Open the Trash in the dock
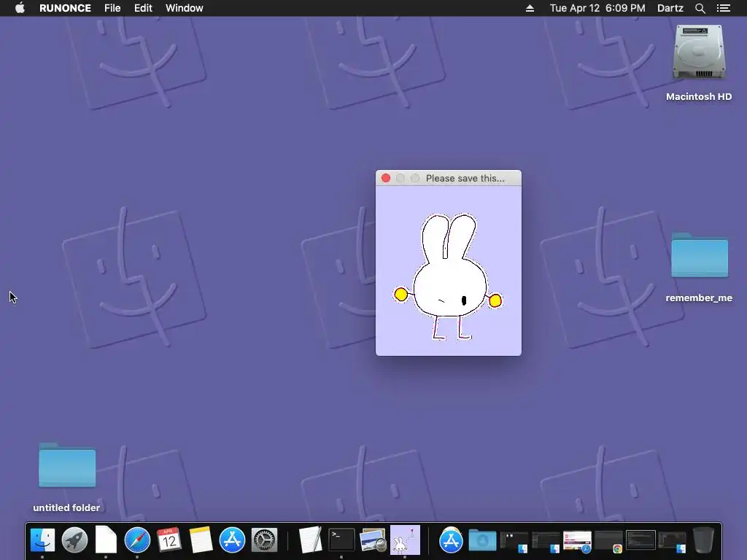This screenshot has width=747, height=560. coord(703,540)
